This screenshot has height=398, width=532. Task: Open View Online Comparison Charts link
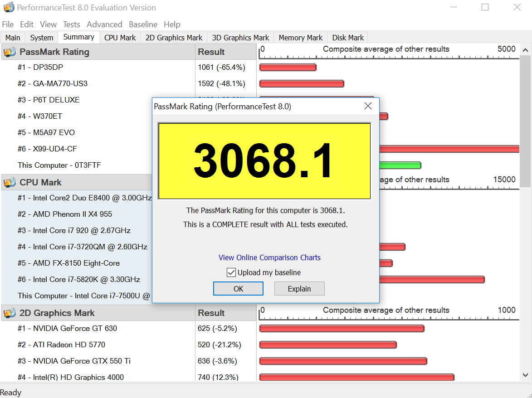269,257
